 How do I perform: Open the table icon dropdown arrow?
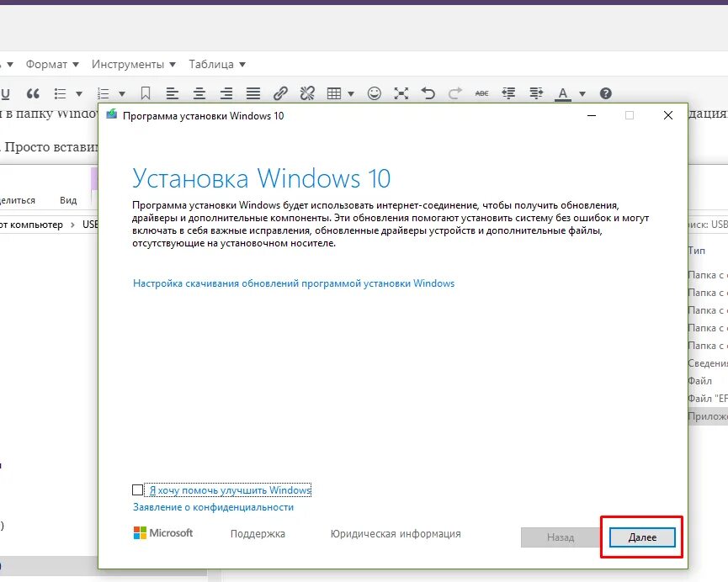click(351, 94)
